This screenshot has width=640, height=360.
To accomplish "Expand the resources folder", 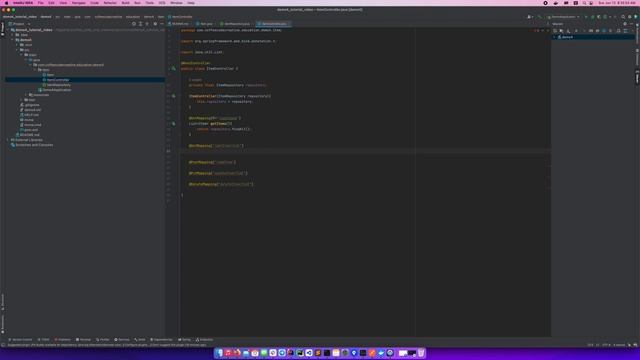I will pos(26,95).
